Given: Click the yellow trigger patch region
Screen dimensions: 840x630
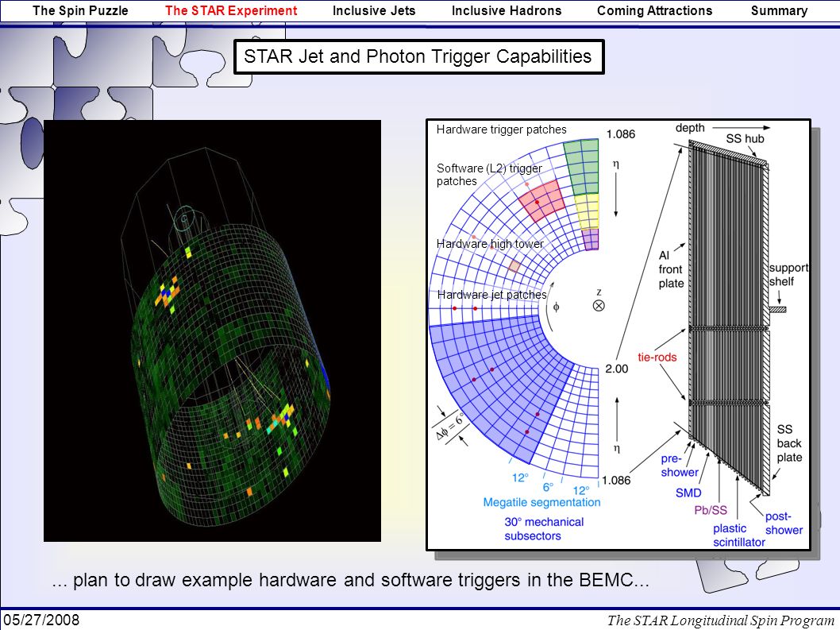Looking at the screenshot, I should tap(588, 211).
